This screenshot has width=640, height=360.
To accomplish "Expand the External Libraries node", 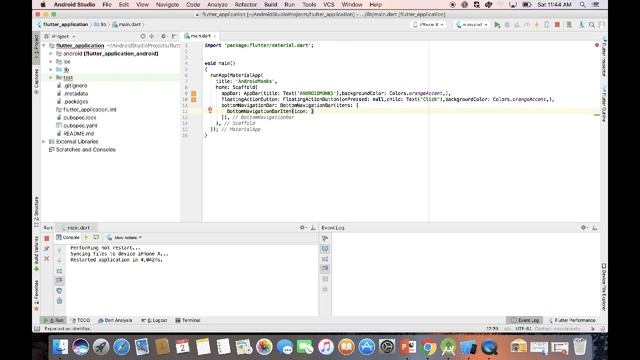I will [x=44, y=142].
